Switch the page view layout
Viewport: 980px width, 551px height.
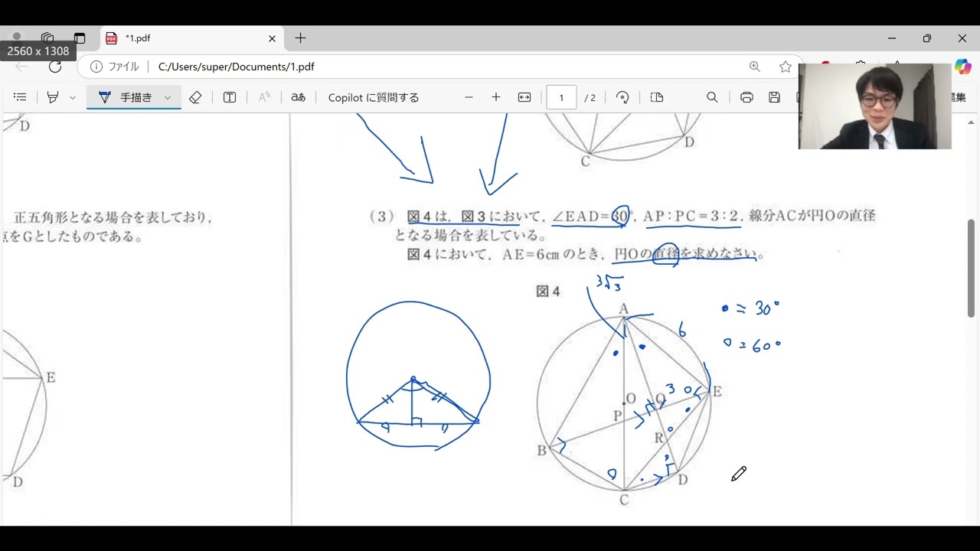pos(656,97)
